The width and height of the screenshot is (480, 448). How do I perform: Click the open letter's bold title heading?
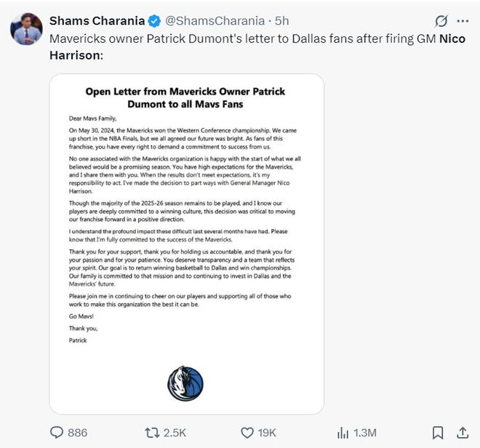tap(185, 98)
